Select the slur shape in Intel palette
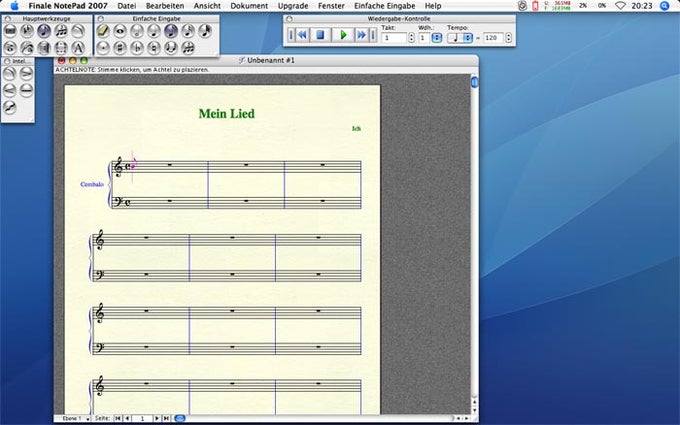 [10, 73]
